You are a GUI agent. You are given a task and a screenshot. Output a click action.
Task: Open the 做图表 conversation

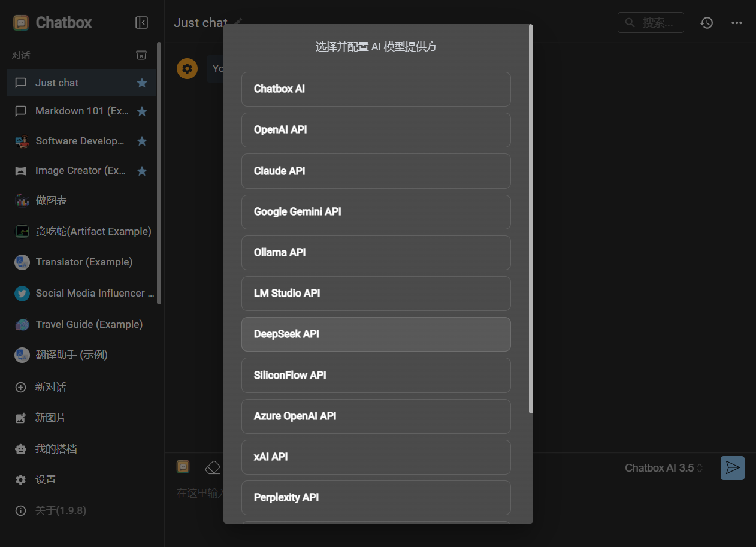[81, 200]
